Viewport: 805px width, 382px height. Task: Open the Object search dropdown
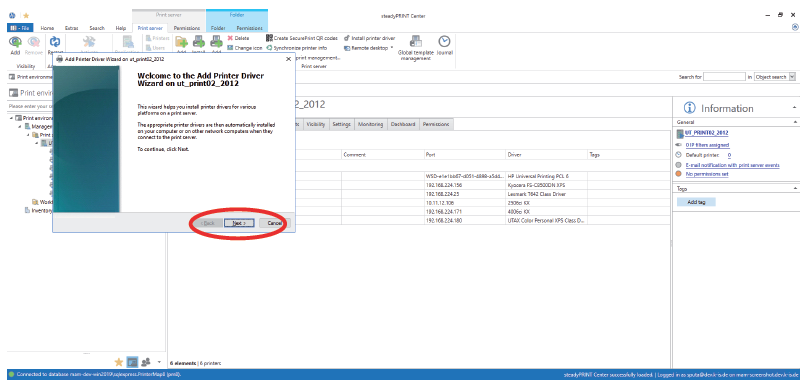[x=792, y=77]
